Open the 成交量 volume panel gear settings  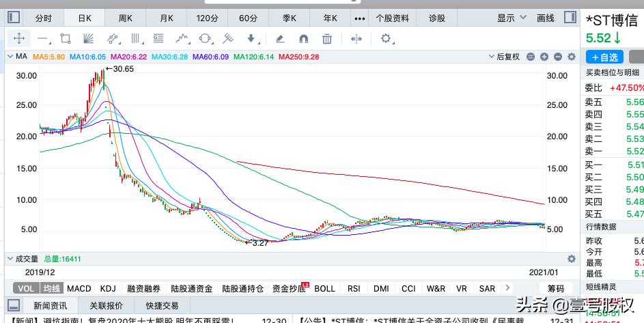pos(572,259)
